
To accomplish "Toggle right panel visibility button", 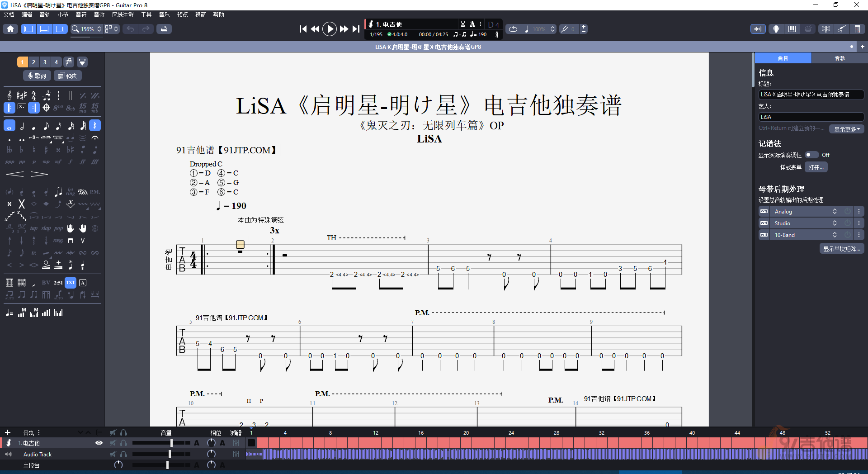I will 60,29.
